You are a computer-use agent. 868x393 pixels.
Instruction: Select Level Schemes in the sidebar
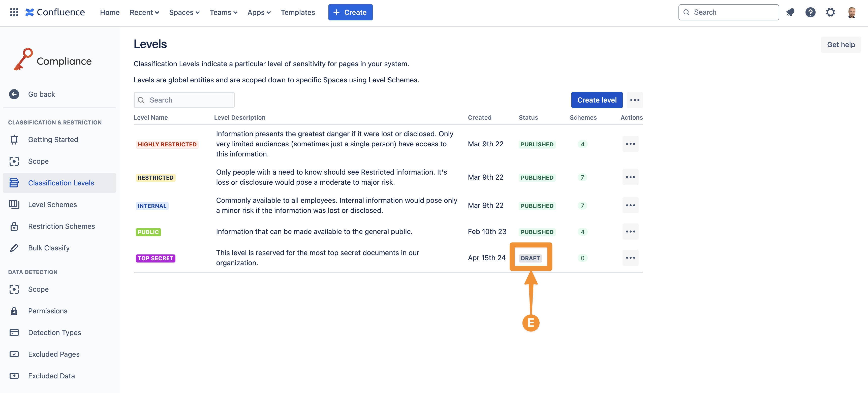pyautogui.click(x=52, y=205)
